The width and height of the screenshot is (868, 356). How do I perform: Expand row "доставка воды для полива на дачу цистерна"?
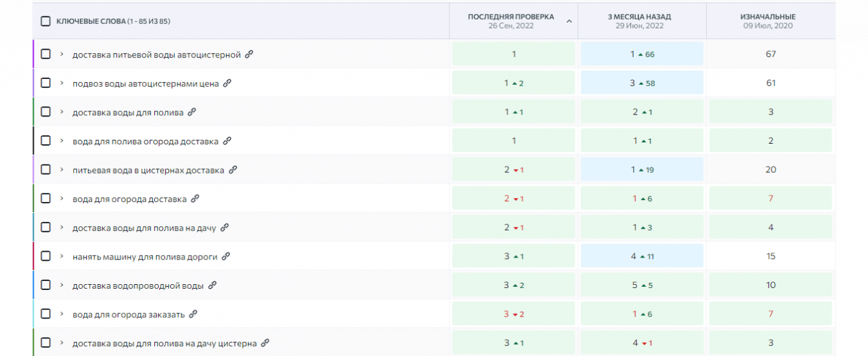pos(62,343)
